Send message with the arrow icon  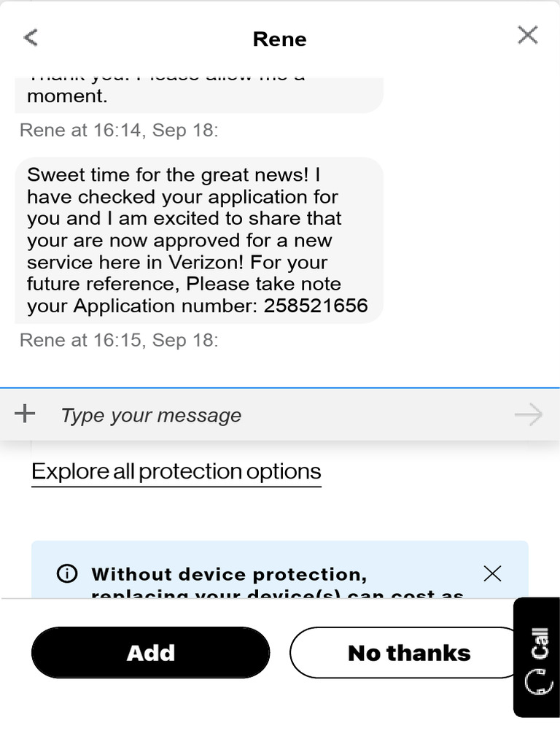pyautogui.click(x=529, y=414)
